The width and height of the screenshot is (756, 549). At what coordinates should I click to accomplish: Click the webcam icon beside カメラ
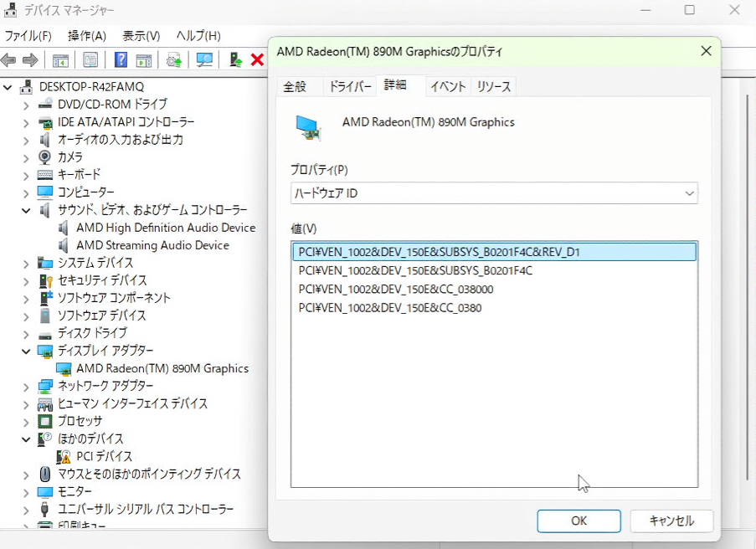pyautogui.click(x=45, y=157)
